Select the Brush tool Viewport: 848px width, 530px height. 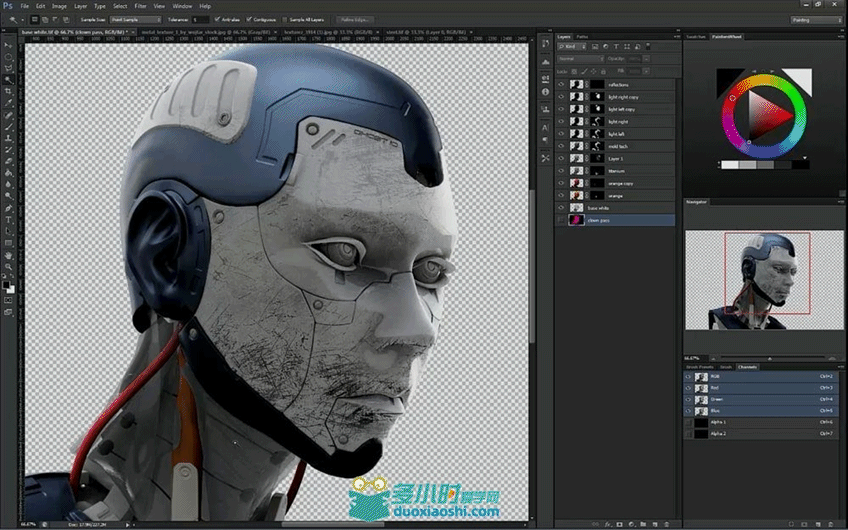pos(8,127)
